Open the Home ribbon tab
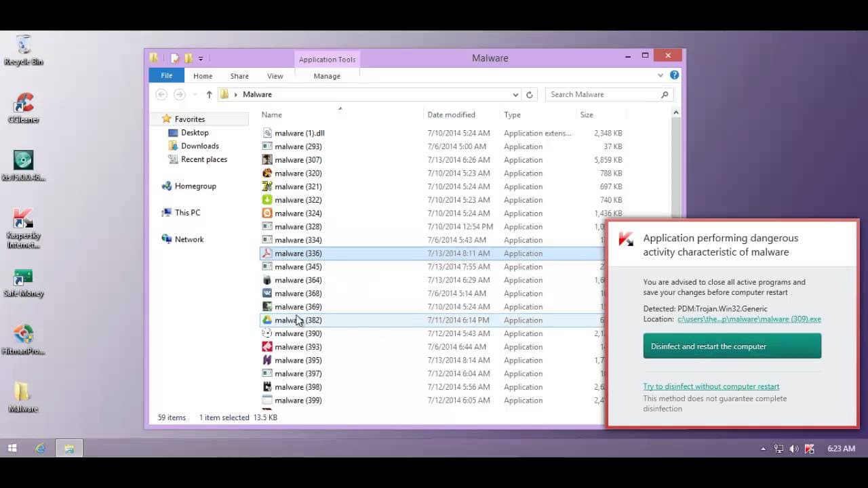Viewport: 868px width, 488px height. pyautogui.click(x=203, y=76)
